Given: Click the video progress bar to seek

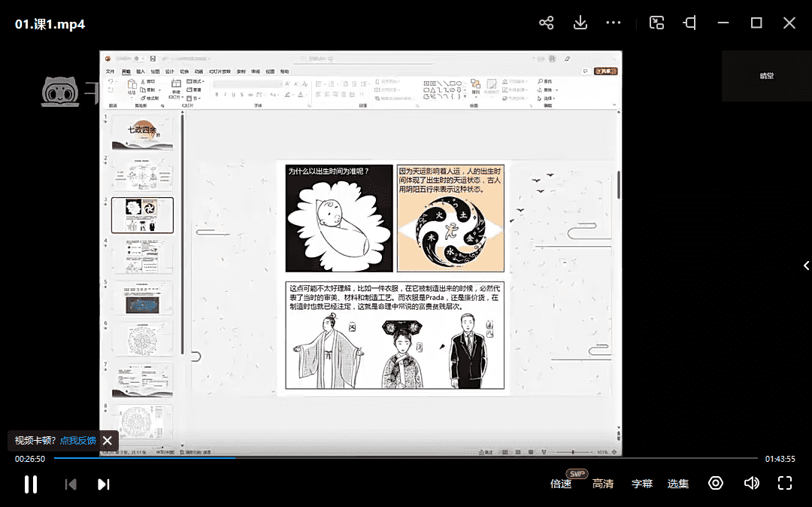Looking at the screenshot, I should [406, 458].
